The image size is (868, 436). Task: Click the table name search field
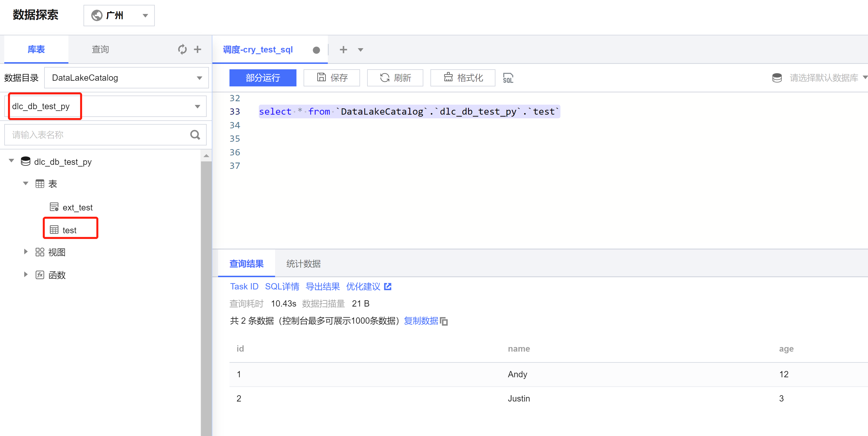98,135
